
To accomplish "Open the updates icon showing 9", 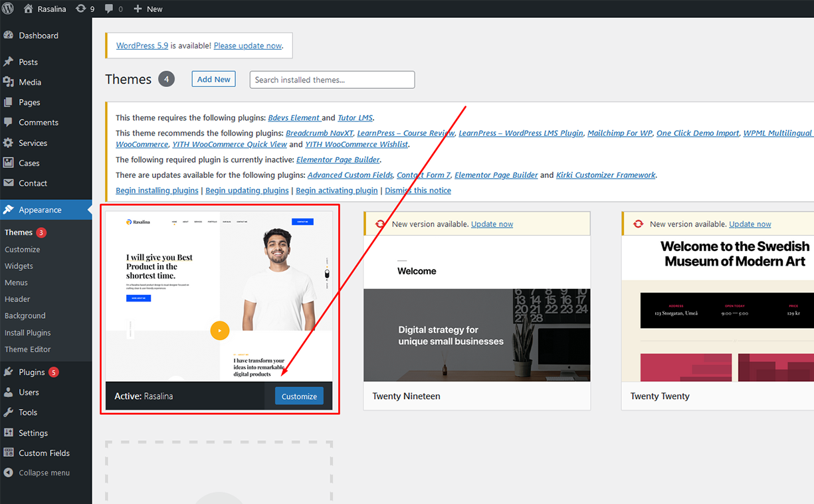I will click(x=80, y=9).
